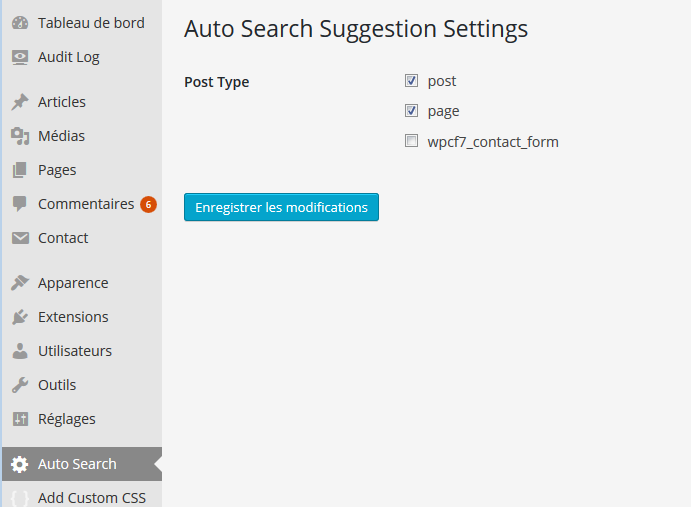Screen dimensions: 691x507
Task: Click the Apparence paintbrush icon
Action: (20, 283)
